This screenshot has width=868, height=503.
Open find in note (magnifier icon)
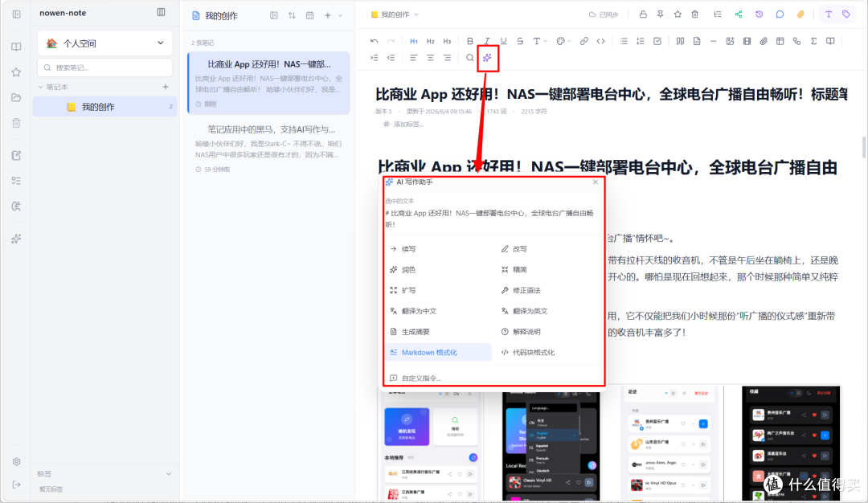[470, 58]
